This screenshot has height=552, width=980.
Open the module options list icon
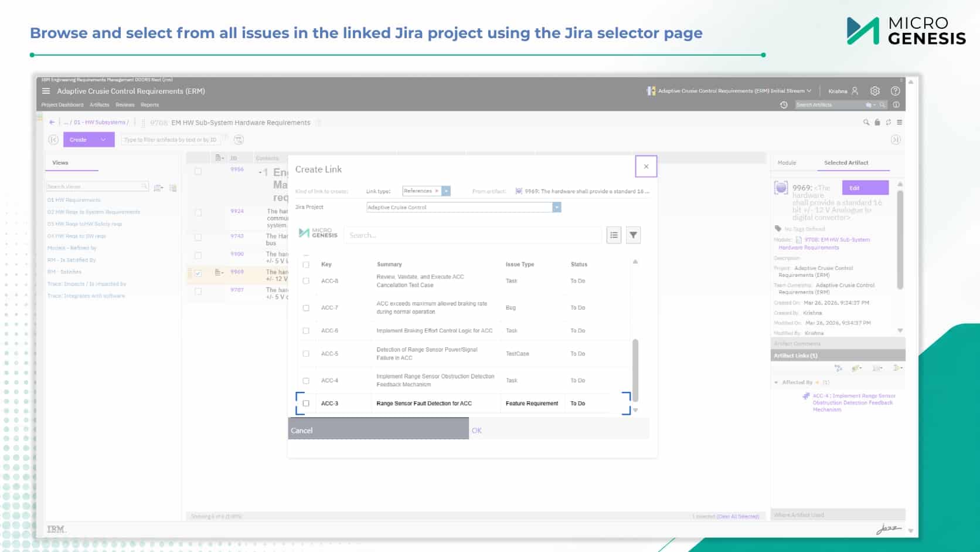[x=900, y=123]
